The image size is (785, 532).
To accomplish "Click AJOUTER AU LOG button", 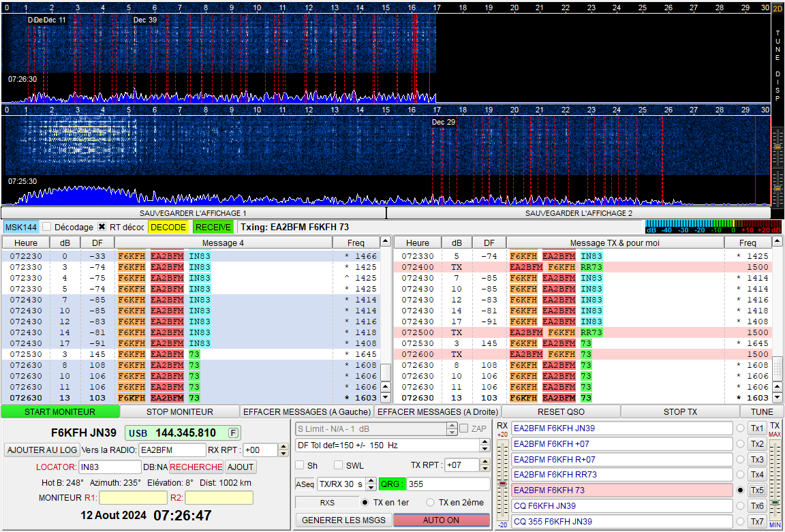I will pyautogui.click(x=42, y=450).
